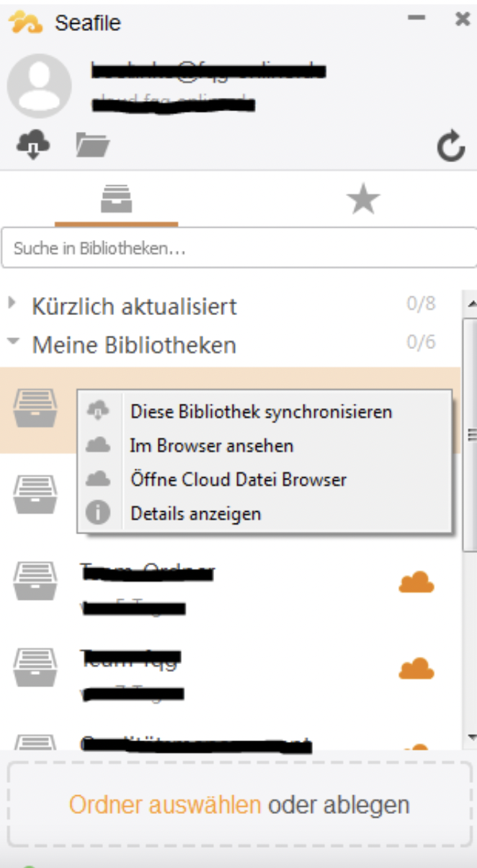477x868 pixels.
Task: Switch to the starred favorites tab
Action: 364,199
